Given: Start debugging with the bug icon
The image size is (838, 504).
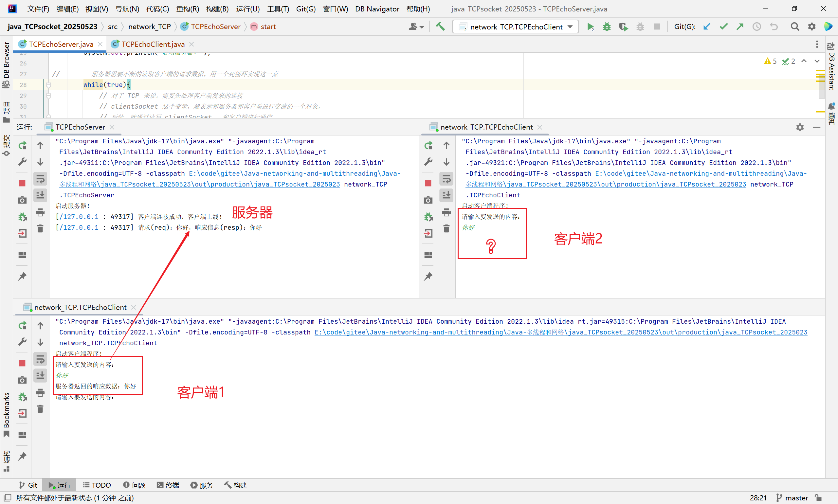Looking at the screenshot, I should (607, 27).
